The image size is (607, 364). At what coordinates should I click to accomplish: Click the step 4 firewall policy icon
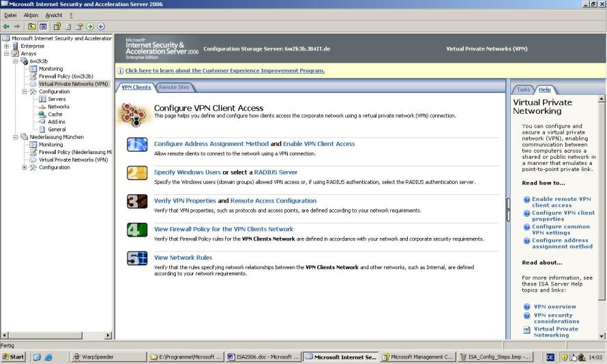coord(137,230)
